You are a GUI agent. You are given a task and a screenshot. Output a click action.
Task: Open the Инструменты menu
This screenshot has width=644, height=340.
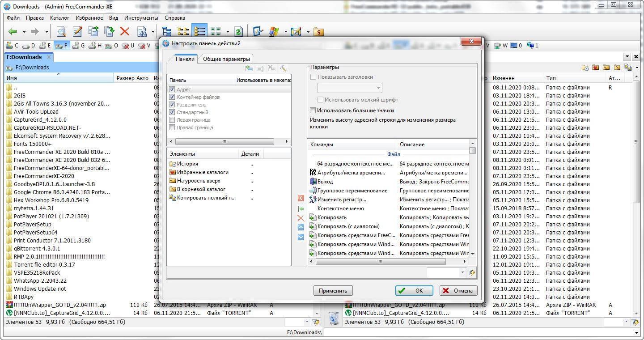point(141,18)
